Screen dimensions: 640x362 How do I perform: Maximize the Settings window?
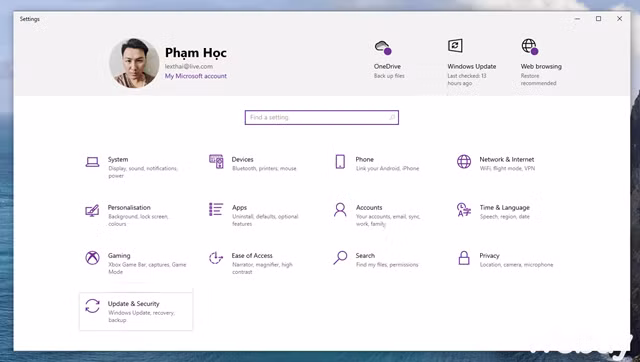598,18
